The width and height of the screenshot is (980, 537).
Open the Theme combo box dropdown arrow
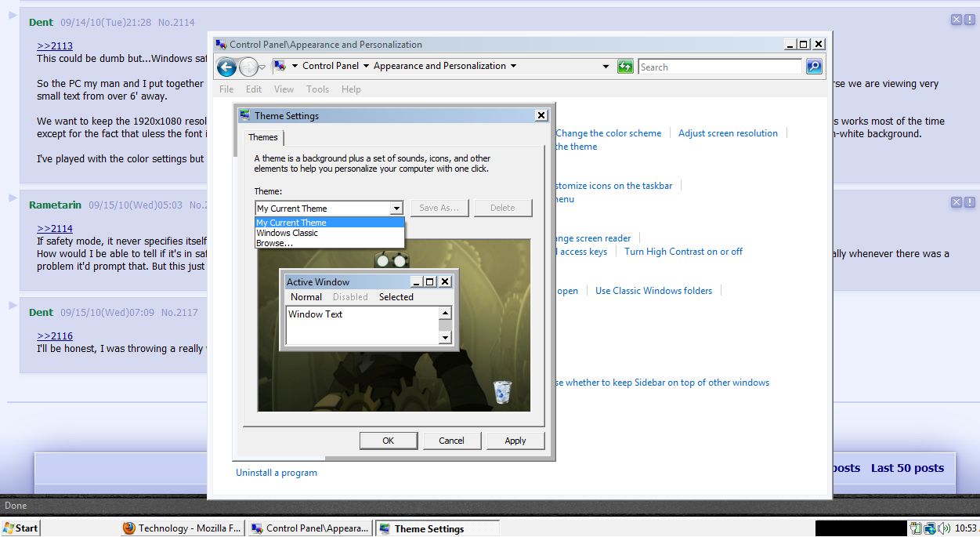click(396, 209)
